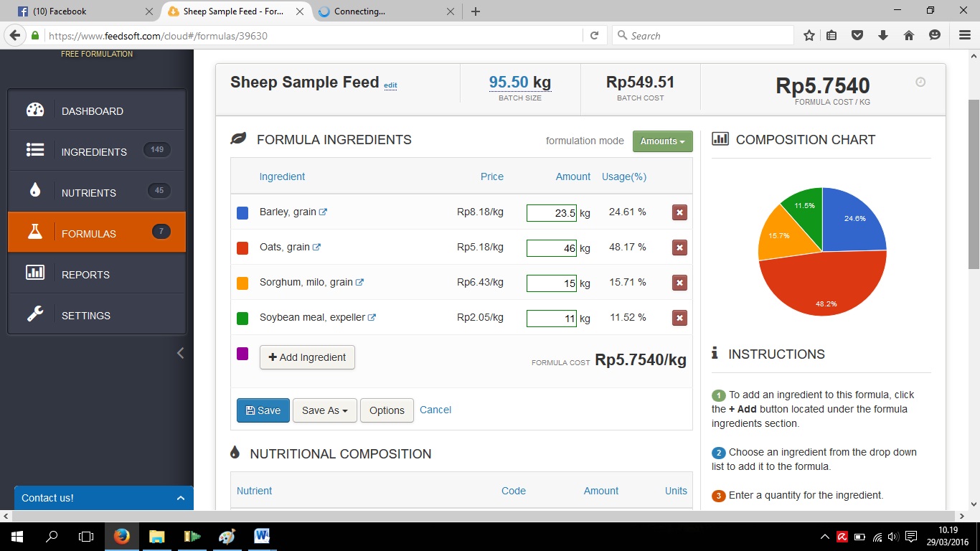The width and height of the screenshot is (980, 551).
Task: Click the external link icon beside Barley, grain
Action: coord(323,212)
